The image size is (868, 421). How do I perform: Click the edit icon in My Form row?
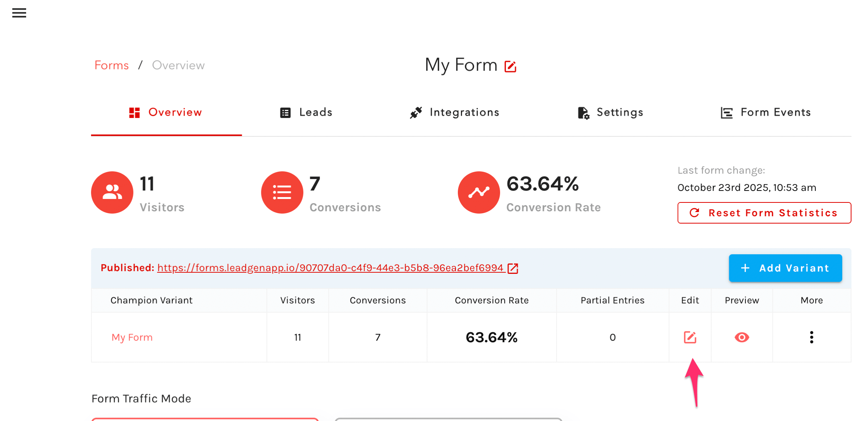point(690,337)
